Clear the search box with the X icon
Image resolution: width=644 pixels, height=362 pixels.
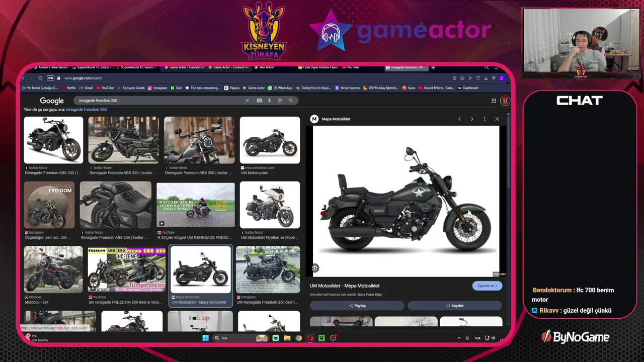click(x=247, y=101)
